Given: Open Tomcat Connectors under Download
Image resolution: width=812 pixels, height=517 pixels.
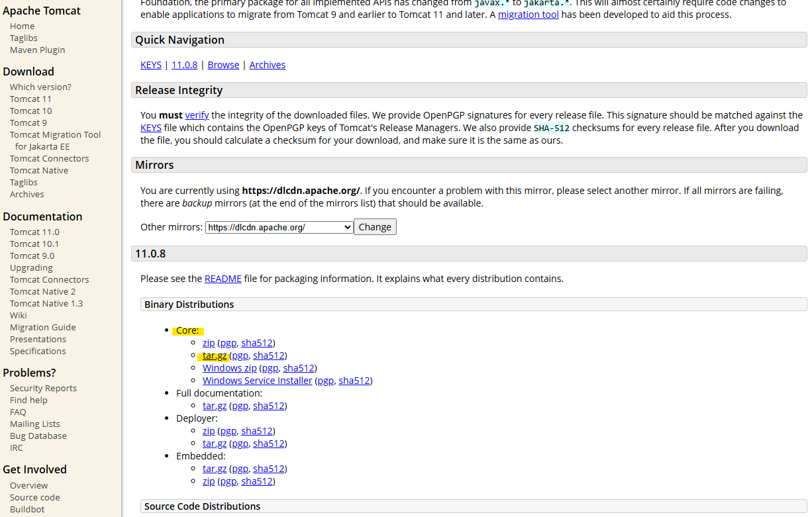Looking at the screenshot, I should pyautogui.click(x=50, y=158).
